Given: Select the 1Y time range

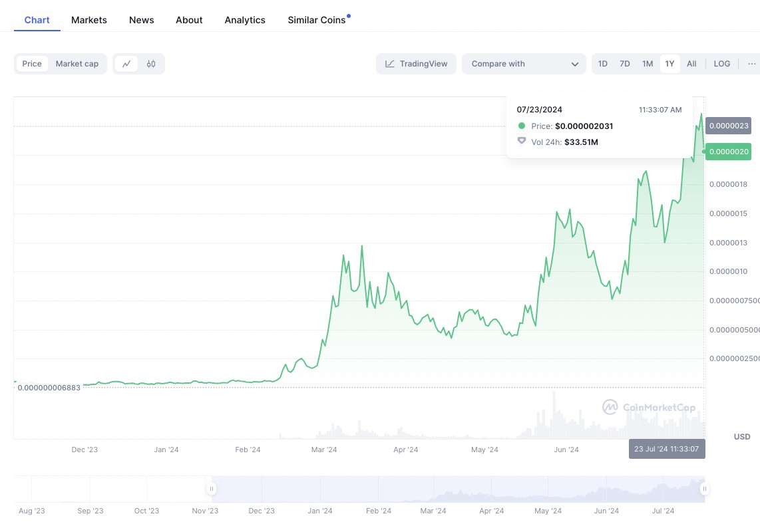Looking at the screenshot, I should pos(669,63).
